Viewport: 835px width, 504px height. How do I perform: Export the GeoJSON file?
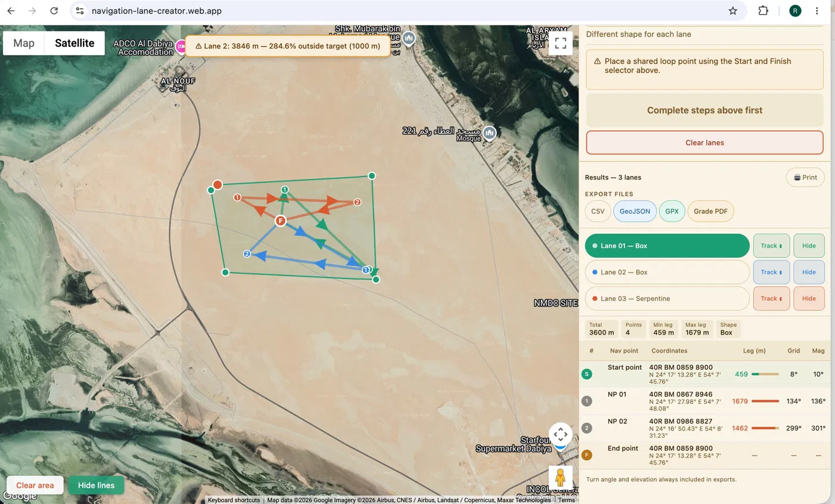click(x=635, y=211)
